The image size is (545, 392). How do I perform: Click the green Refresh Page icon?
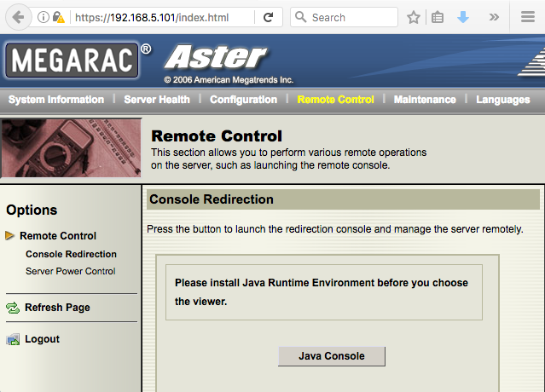[x=13, y=308]
